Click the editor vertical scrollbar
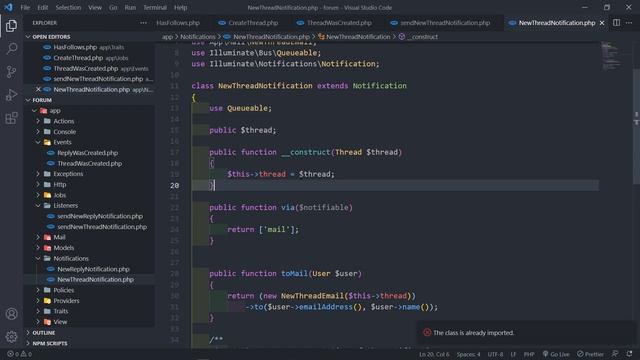The height and width of the screenshot is (360, 640). coord(636,127)
